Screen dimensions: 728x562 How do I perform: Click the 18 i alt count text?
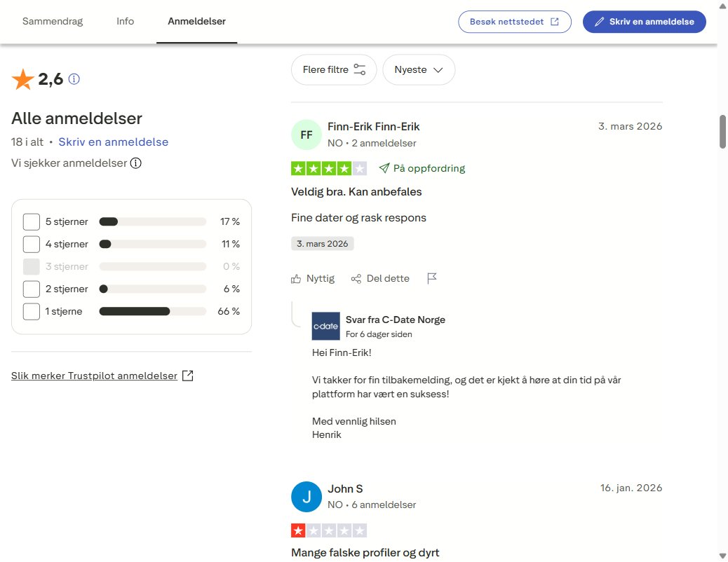point(27,142)
